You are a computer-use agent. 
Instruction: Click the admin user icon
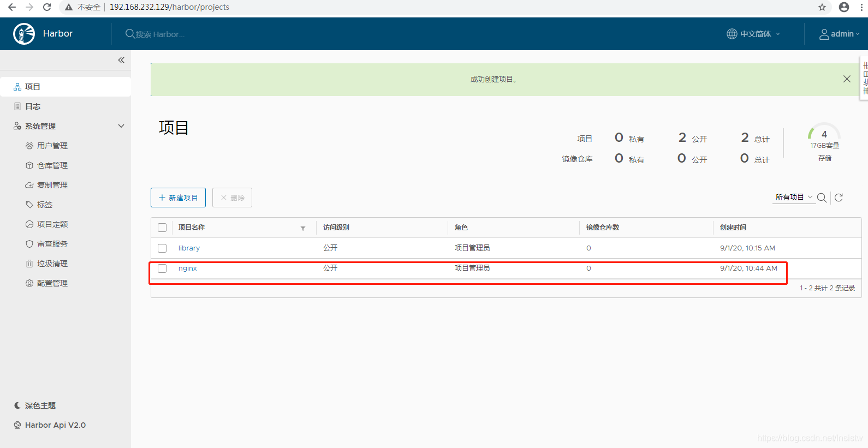pyautogui.click(x=824, y=34)
